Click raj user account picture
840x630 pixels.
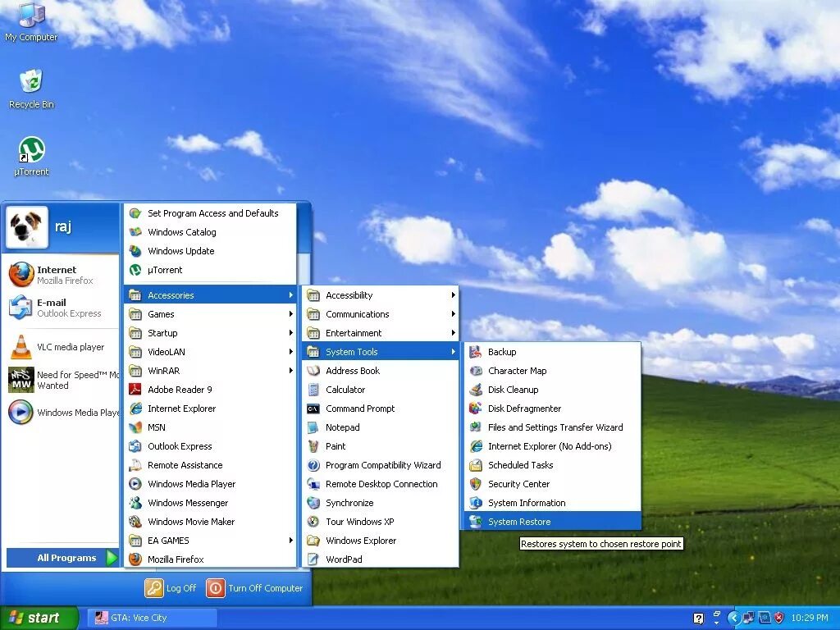(x=27, y=227)
